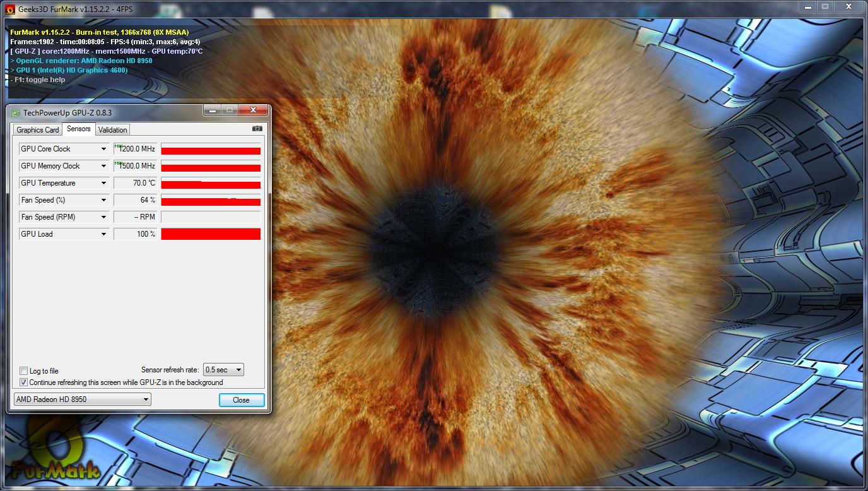This screenshot has height=491, width=868.
Task: Select the Sensors tab
Action: 79,129
